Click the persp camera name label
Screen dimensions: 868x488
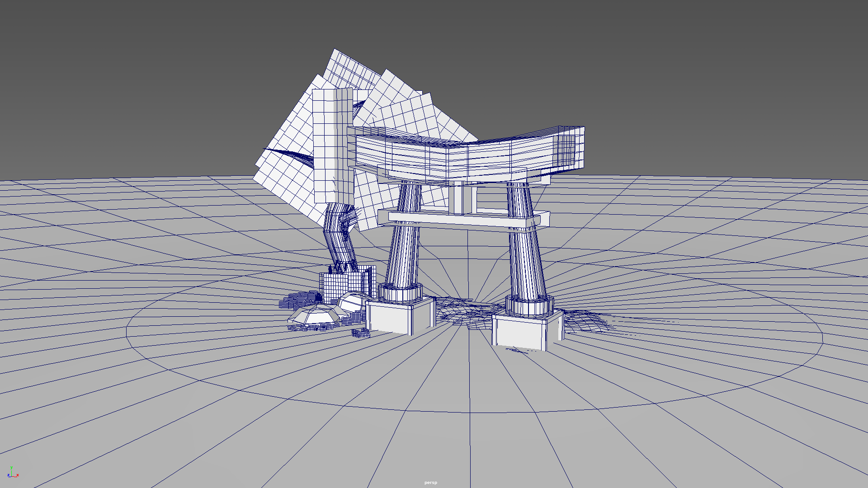[x=430, y=483]
